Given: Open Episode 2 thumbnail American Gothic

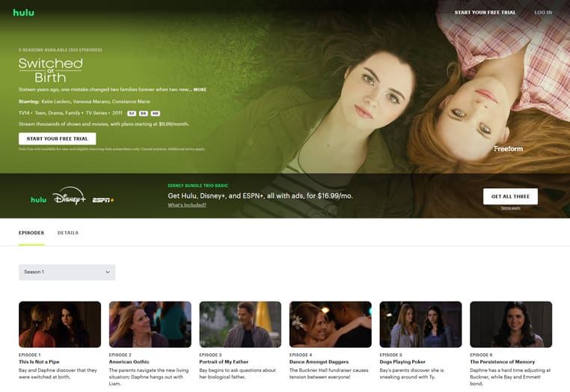Looking at the screenshot, I should 150,325.
